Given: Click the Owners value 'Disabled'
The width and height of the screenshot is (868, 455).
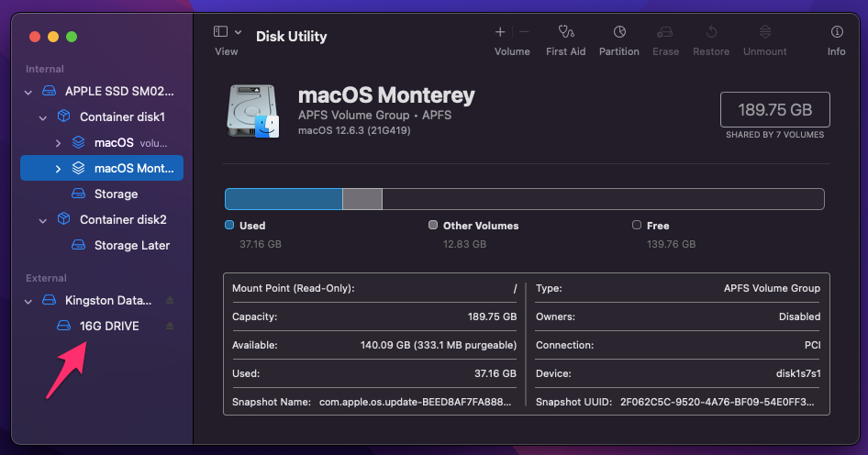Looking at the screenshot, I should (799, 316).
